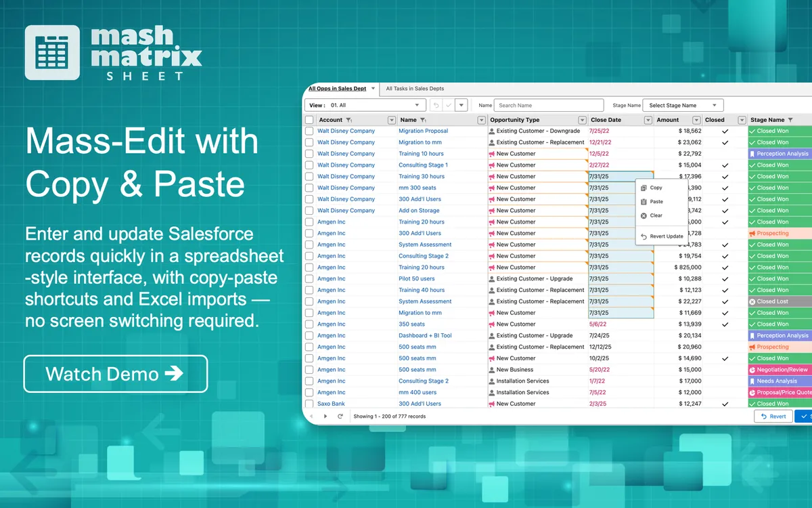Viewport: 812px width, 508px height.
Task: Open the View 01. All dropdown
Action: pyautogui.click(x=365, y=106)
